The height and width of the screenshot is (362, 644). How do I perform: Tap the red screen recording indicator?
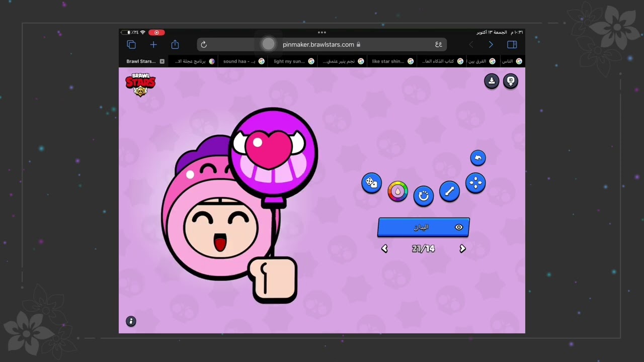click(156, 33)
